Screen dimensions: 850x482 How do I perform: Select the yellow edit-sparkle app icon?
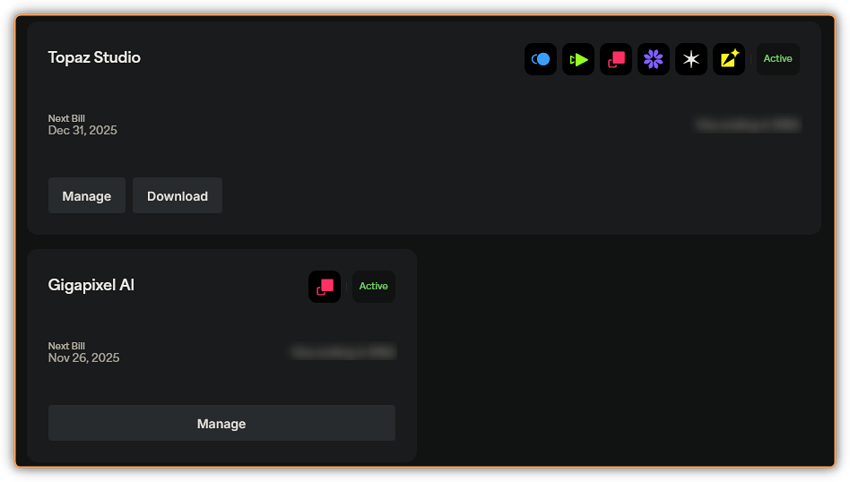[729, 59]
